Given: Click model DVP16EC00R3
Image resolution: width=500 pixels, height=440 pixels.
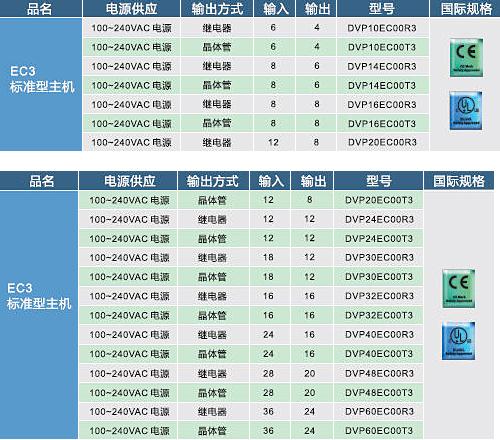Looking at the screenshot, I should tap(382, 105).
